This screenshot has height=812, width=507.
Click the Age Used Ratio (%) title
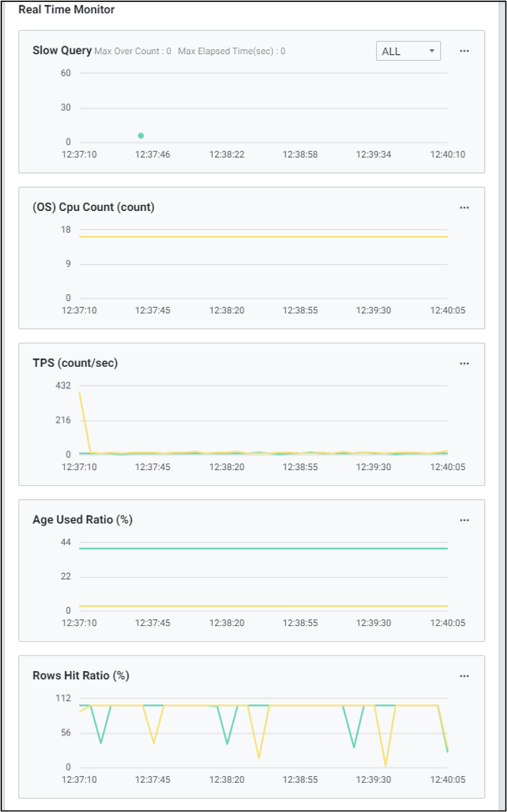pyautogui.click(x=82, y=520)
